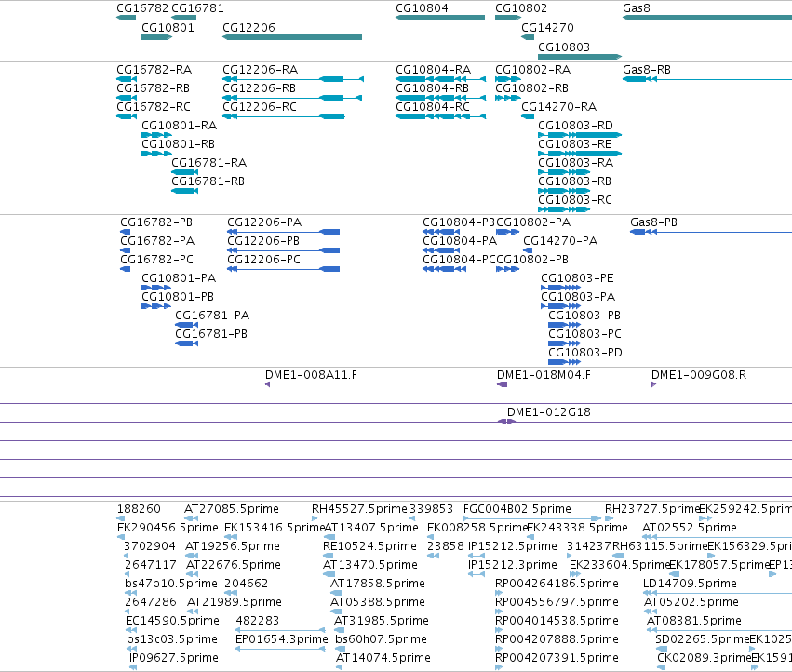Select BAC end DME1-009G08.R
792x672 pixels.
pos(699,375)
